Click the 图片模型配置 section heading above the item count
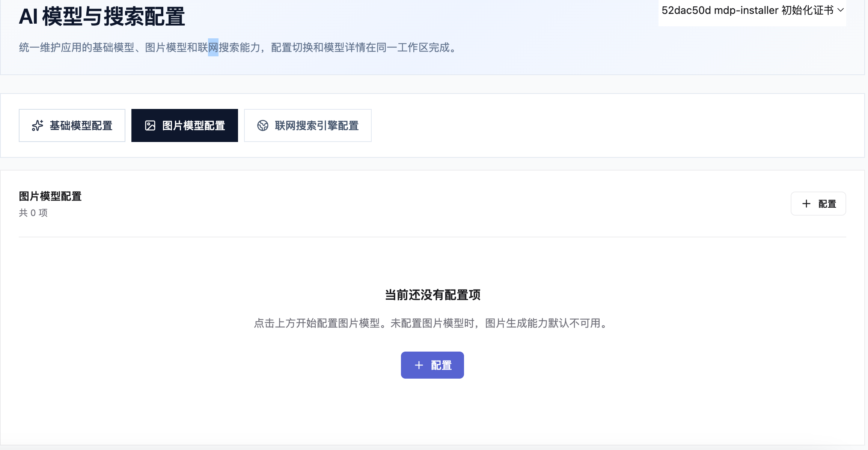Image resolution: width=868 pixels, height=450 pixels. click(50, 196)
